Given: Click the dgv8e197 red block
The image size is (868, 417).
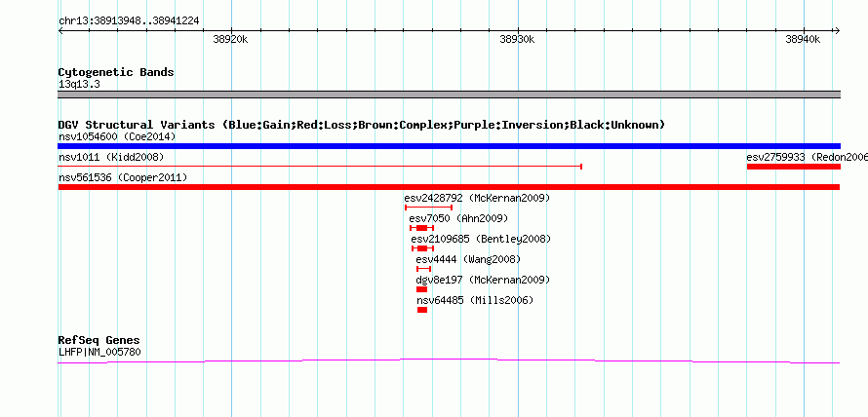Looking at the screenshot, I should coord(422,289).
